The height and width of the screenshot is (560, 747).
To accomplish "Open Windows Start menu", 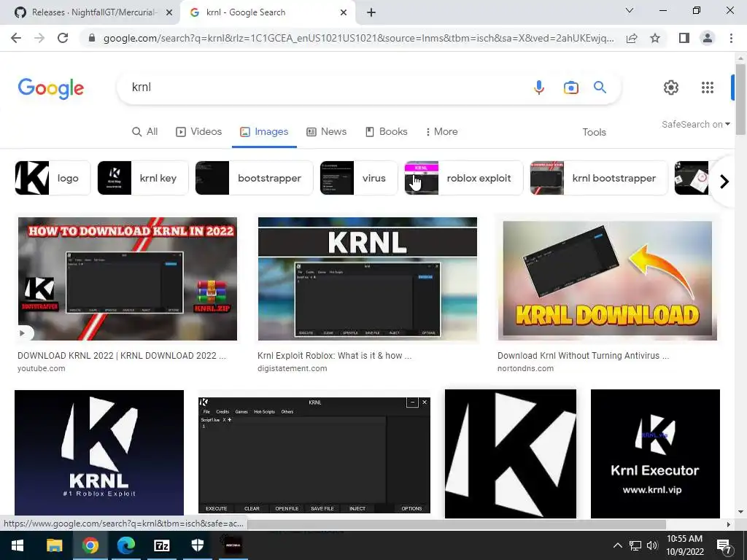I will pos(18,545).
